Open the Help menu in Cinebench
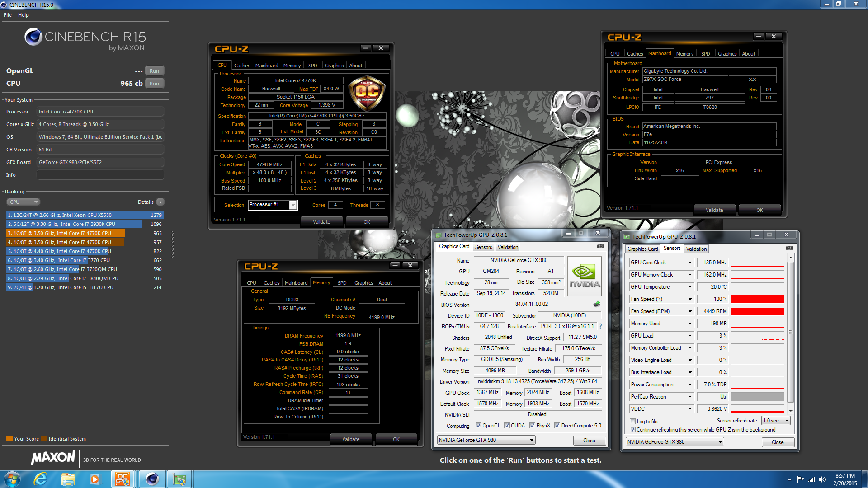868x488 pixels. pos(24,15)
